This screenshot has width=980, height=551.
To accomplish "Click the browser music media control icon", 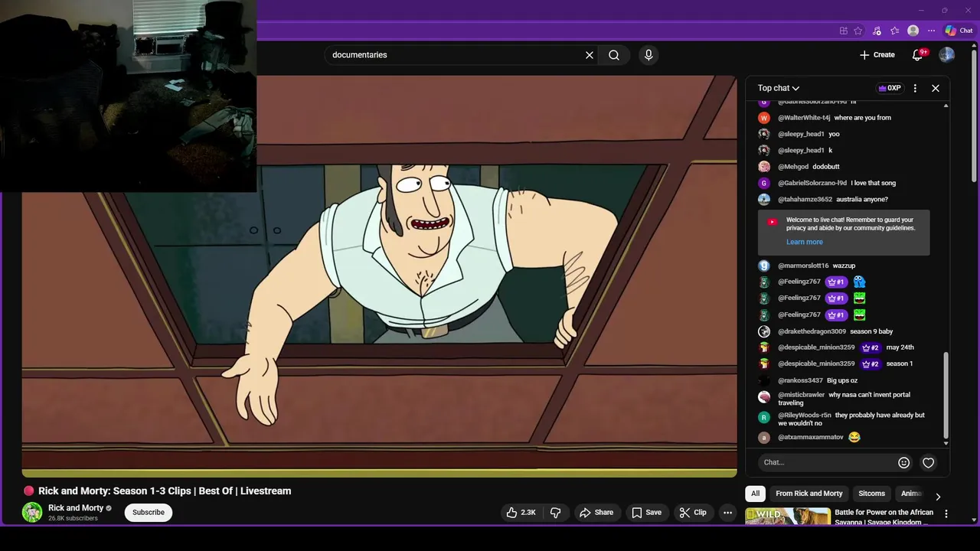I will [x=877, y=31].
